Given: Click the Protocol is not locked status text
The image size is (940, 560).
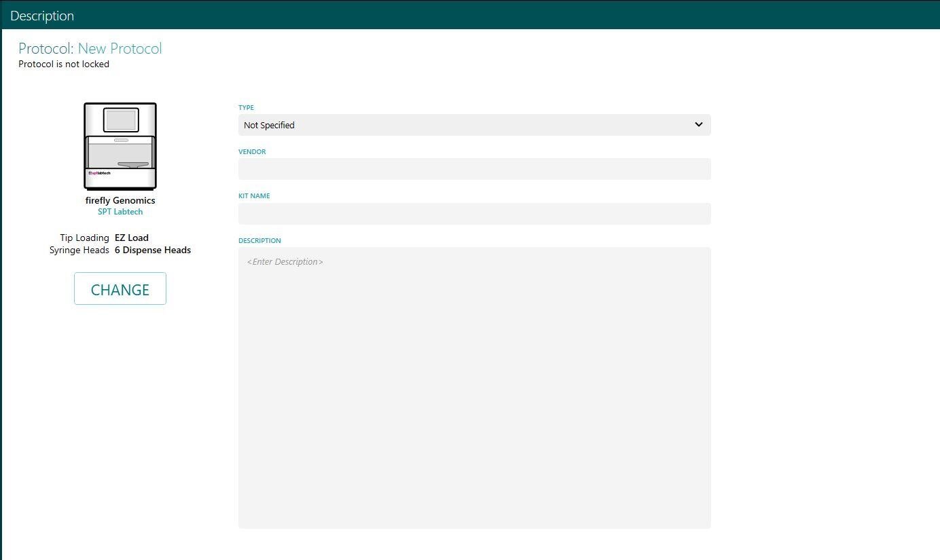Looking at the screenshot, I should pos(64,64).
